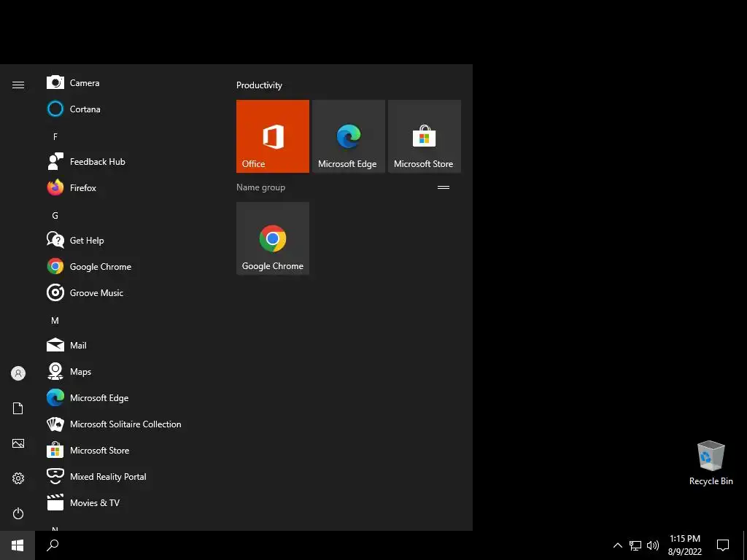The width and height of the screenshot is (747, 560).
Task: Open the Action Center notifications icon
Action: click(x=723, y=545)
